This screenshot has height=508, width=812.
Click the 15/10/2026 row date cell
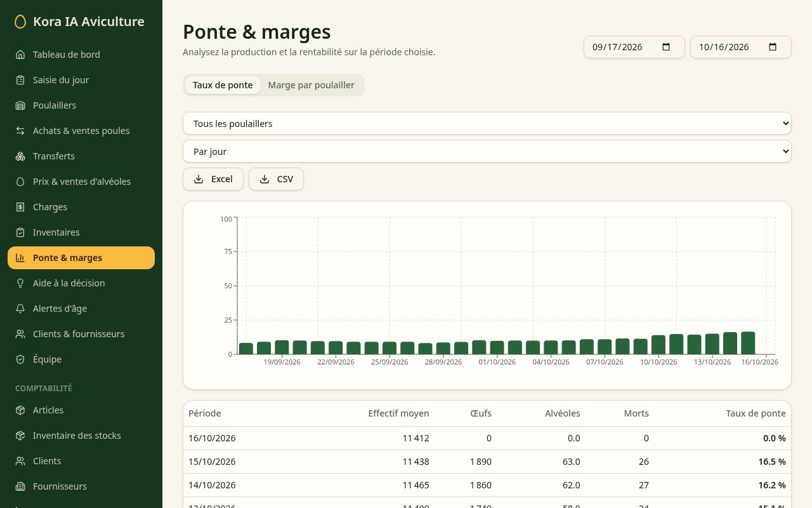pyautogui.click(x=212, y=462)
